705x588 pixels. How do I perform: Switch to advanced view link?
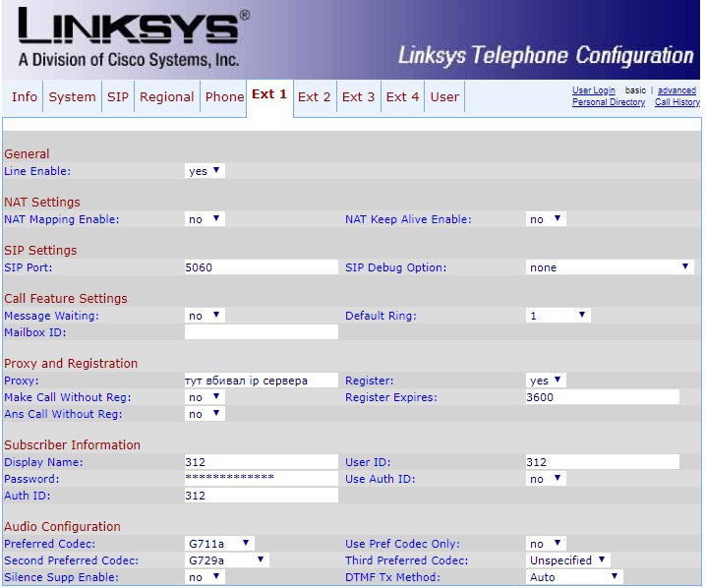point(676,90)
